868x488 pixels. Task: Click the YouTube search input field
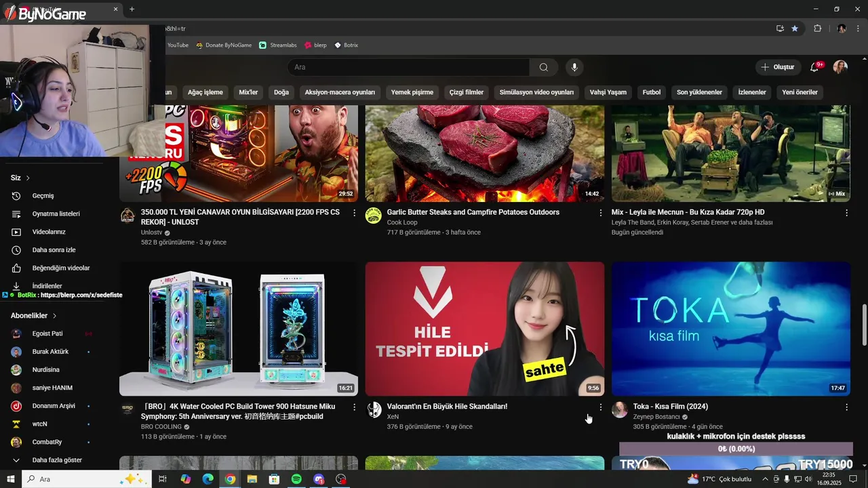(409, 67)
